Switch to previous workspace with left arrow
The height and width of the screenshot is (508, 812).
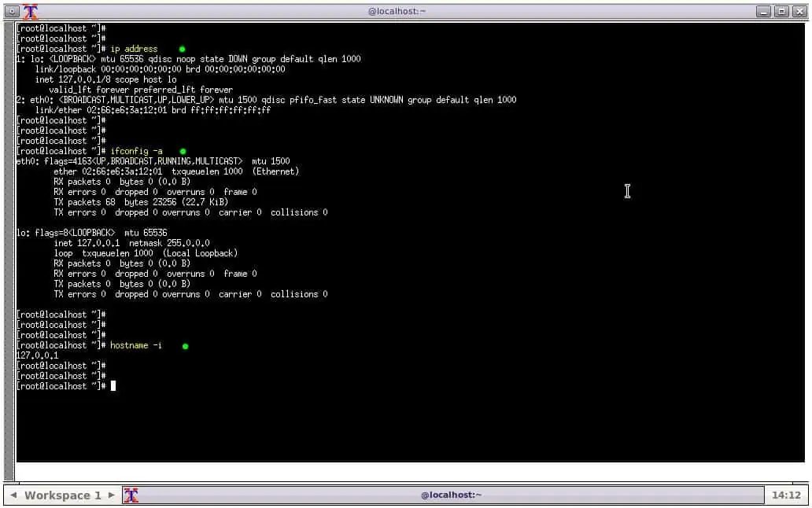click(x=13, y=495)
